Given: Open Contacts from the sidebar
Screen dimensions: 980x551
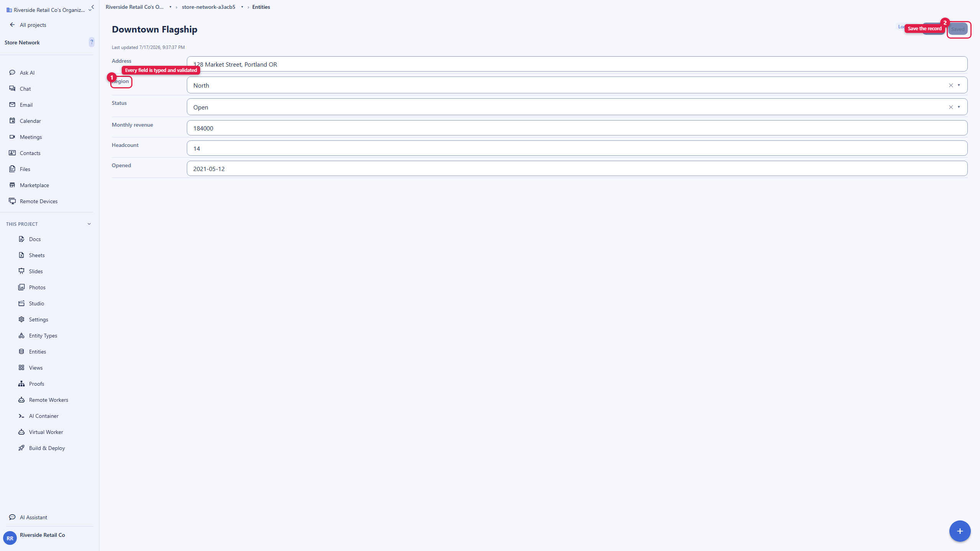Looking at the screenshot, I should (x=30, y=153).
